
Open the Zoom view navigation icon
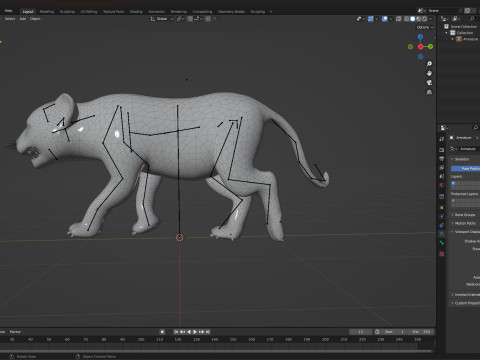[x=429, y=63]
